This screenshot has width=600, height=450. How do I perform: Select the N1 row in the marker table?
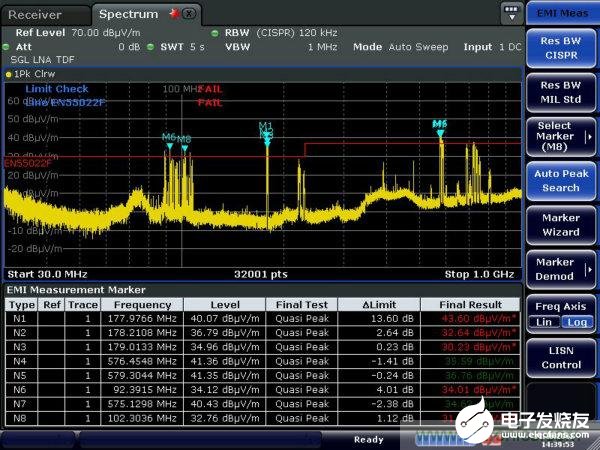click(x=22, y=319)
